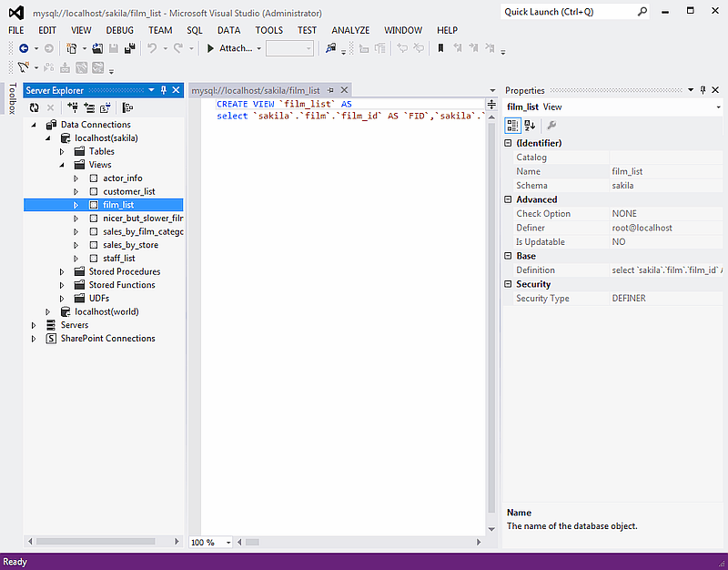Pin the film_list document tab
This screenshot has height=570, width=728.
tap(330, 90)
